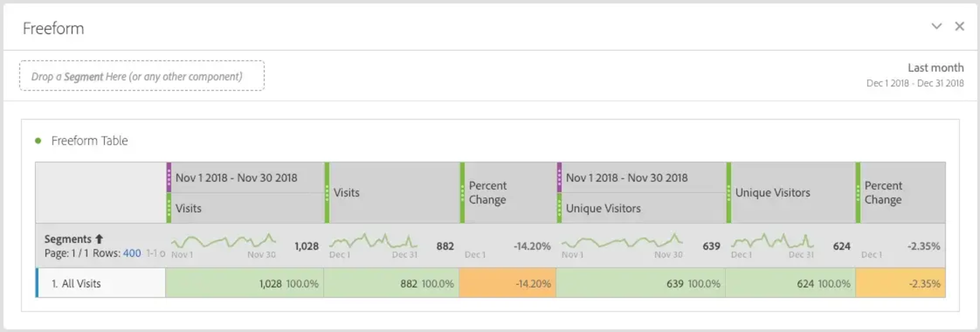Click the green dot beside Freeform Table
The image size is (980, 332).
click(x=38, y=140)
